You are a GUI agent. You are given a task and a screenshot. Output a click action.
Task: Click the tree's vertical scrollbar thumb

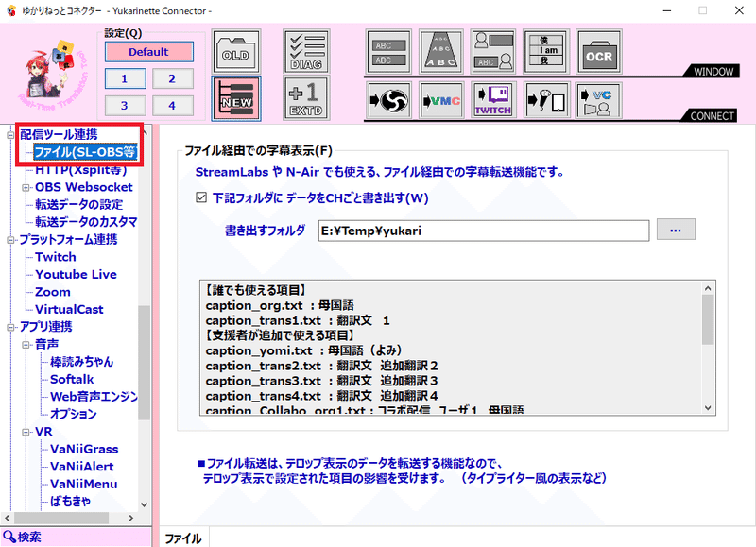pyautogui.click(x=144, y=363)
